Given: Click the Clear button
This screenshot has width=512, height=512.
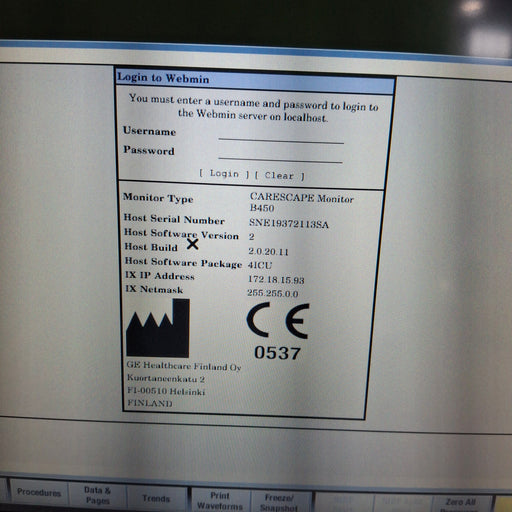Looking at the screenshot, I should [279, 175].
